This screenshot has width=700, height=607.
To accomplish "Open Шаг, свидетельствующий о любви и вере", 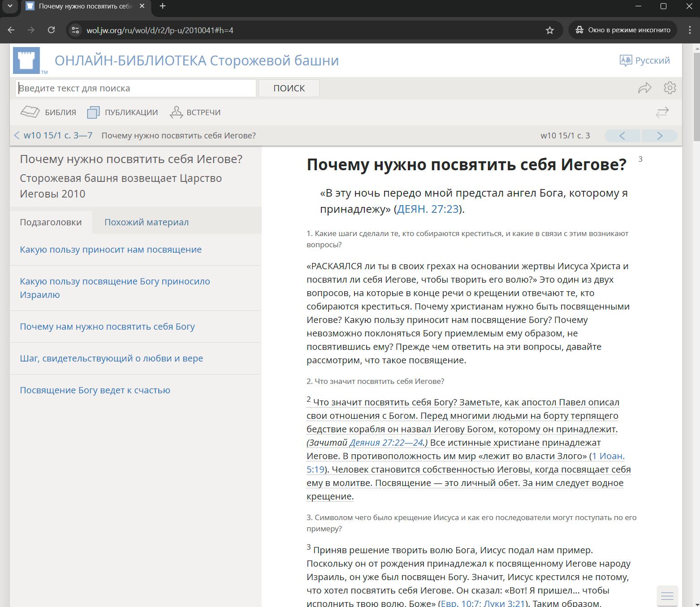I will click(111, 358).
